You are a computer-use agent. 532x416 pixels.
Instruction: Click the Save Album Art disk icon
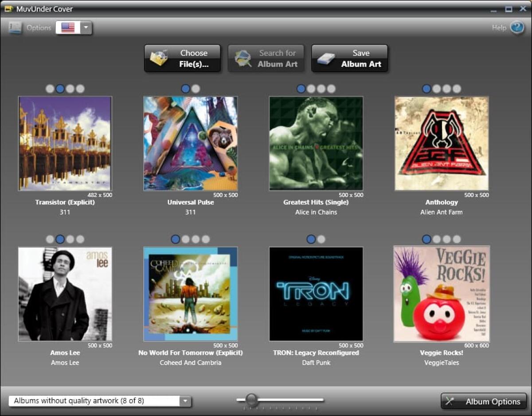tap(326, 58)
